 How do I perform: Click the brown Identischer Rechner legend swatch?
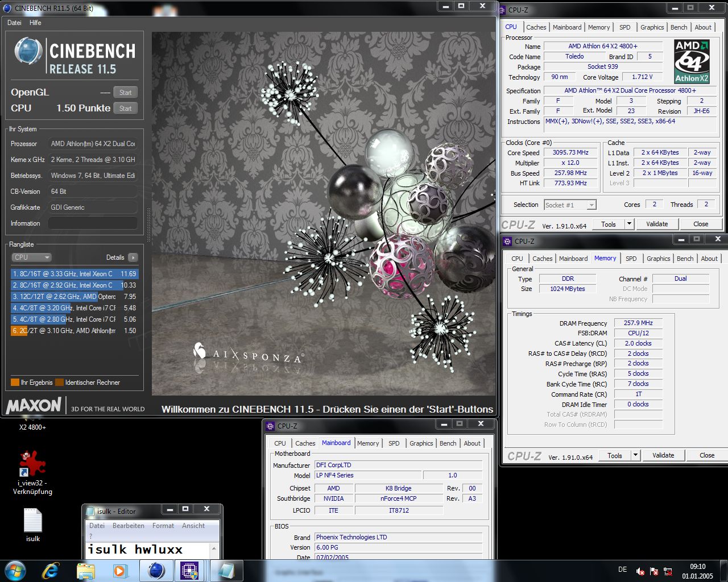click(x=59, y=383)
